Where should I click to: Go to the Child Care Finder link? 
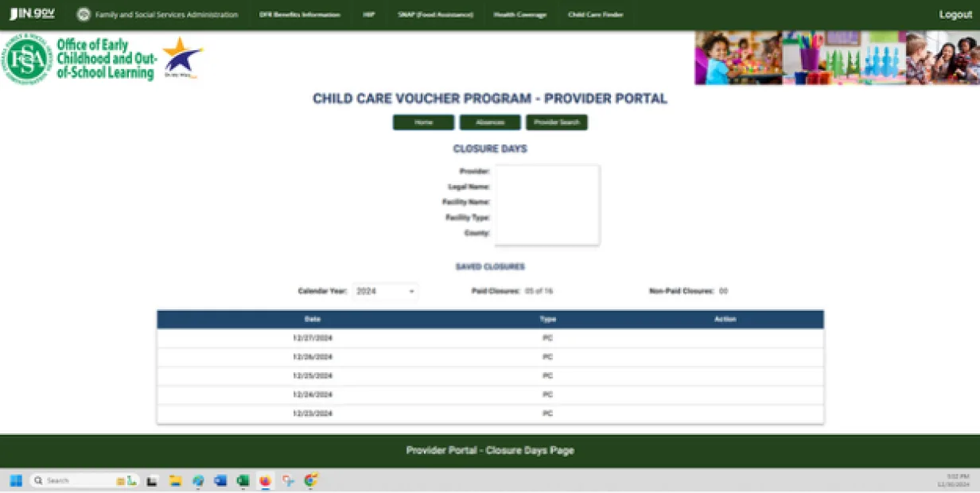point(596,15)
